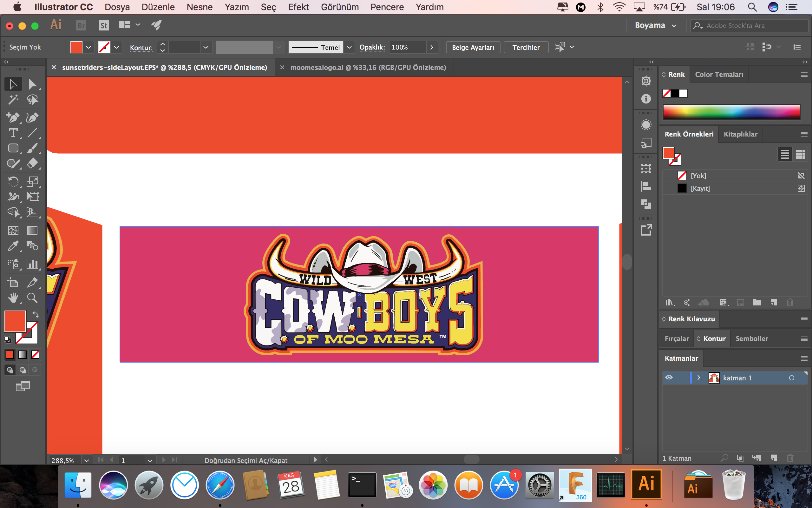Set paint type to Gradient

pos(23,354)
